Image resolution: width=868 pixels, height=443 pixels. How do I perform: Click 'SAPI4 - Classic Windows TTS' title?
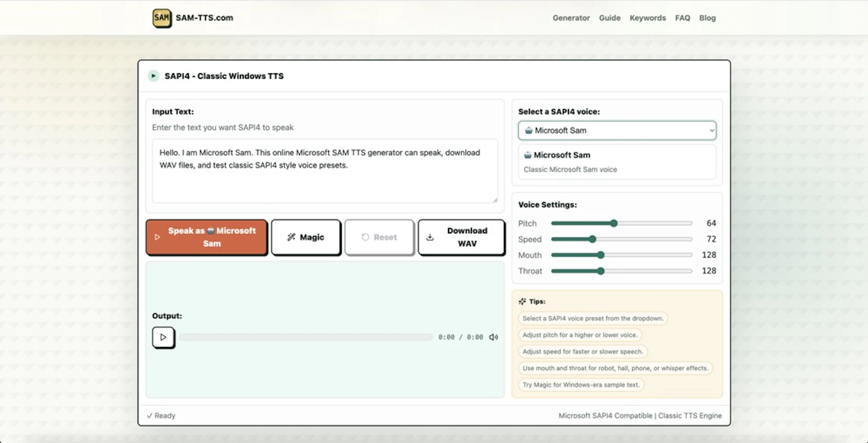tap(224, 76)
